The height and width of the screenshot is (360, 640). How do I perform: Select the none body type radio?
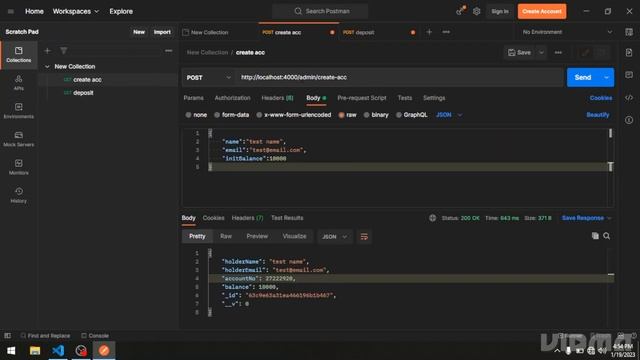tap(188, 115)
